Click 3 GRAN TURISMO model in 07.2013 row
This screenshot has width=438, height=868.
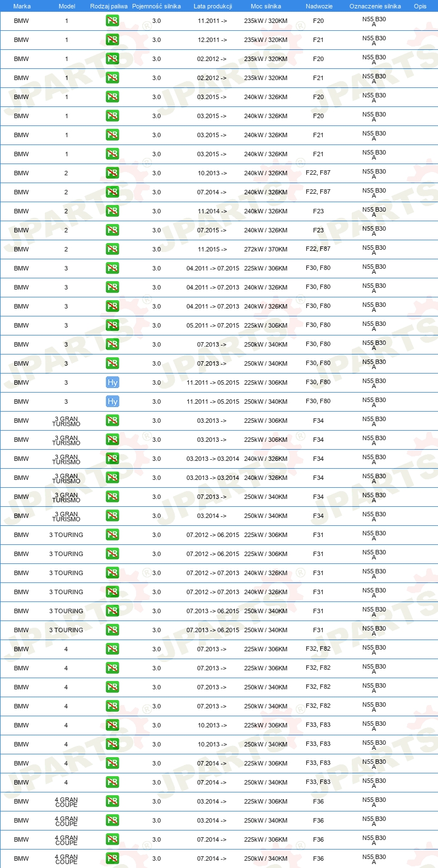coord(66,497)
